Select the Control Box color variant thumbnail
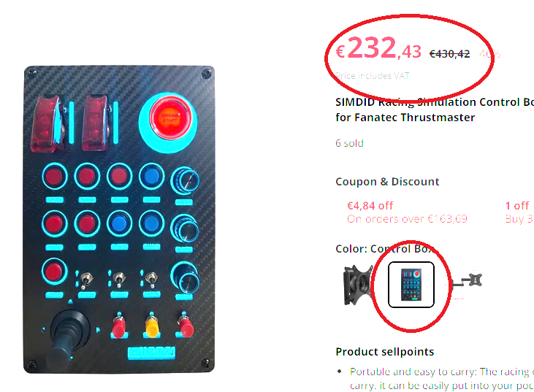The image size is (534, 392). pyautogui.click(x=411, y=285)
